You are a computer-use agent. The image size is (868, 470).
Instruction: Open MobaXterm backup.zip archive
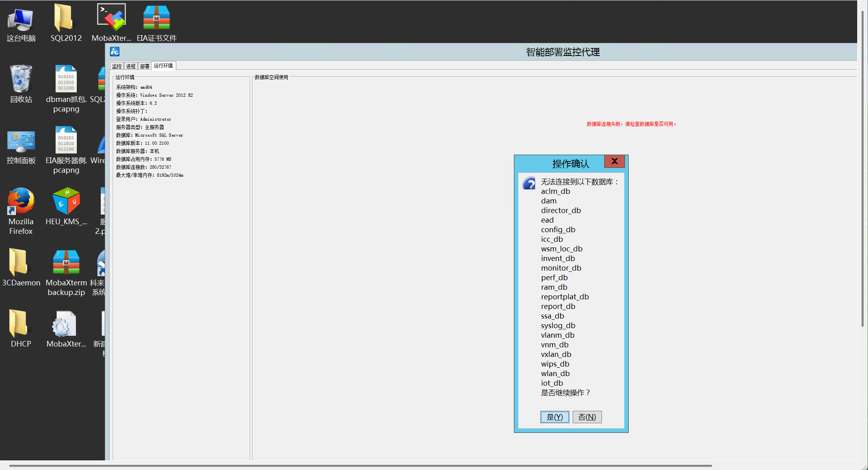point(66,262)
